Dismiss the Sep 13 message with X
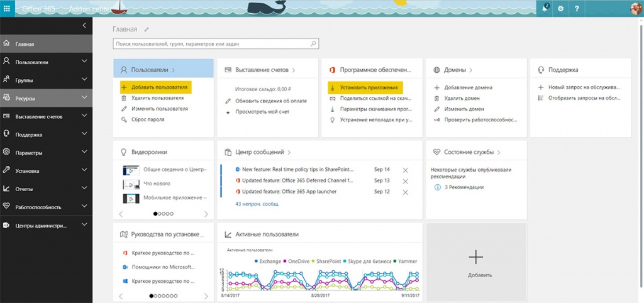 point(406,182)
